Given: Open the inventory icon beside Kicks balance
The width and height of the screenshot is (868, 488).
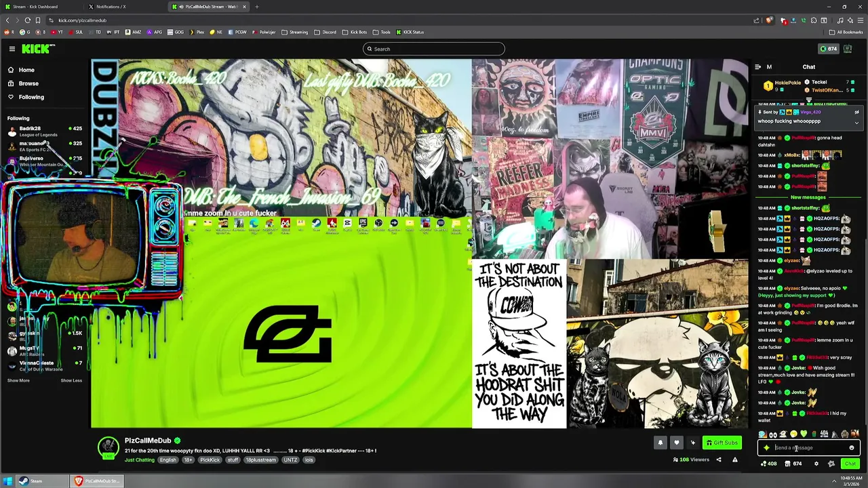Looking at the screenshot, I should tap(849, 49).
